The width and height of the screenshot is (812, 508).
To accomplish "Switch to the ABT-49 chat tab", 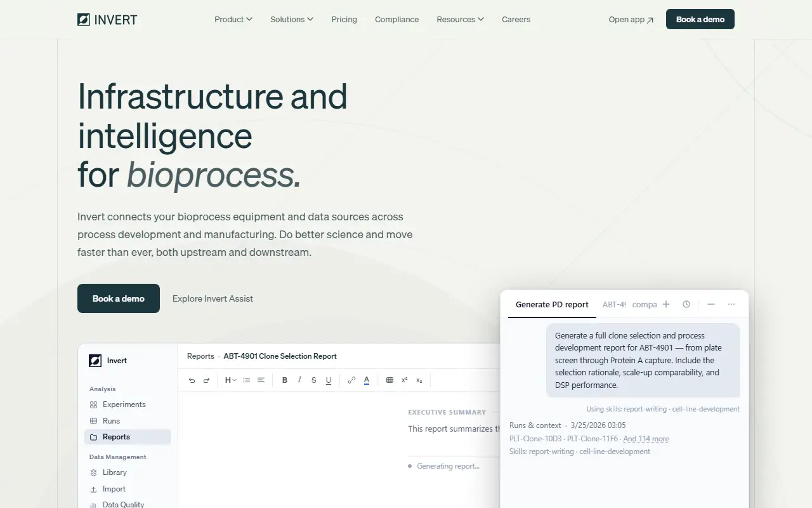I will coord(614,305).
